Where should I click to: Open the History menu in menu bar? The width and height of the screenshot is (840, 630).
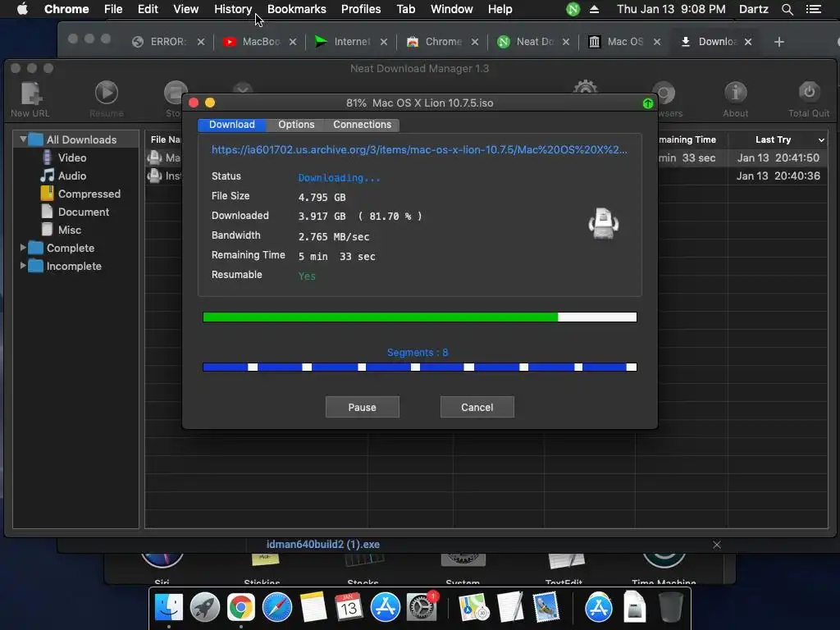click(233, 9)
